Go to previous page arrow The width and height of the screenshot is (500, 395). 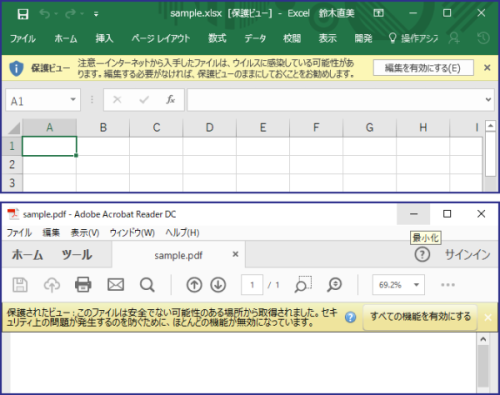pyautogui.click(x=194, y=285)
